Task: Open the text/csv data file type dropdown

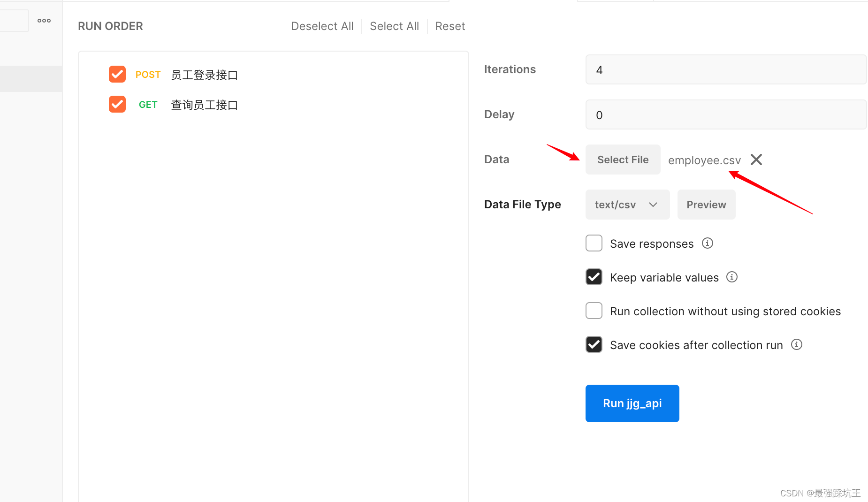Action: click(x=627, y=205)
